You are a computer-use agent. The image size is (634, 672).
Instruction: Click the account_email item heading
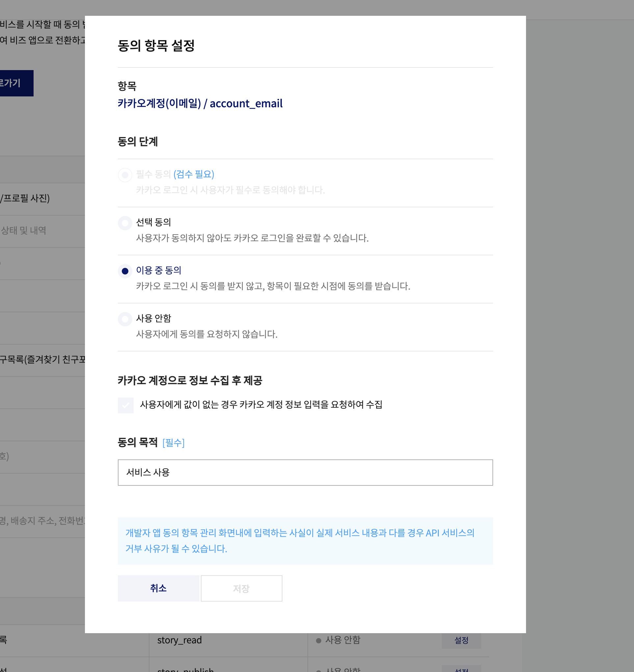[x=200, y=103]
